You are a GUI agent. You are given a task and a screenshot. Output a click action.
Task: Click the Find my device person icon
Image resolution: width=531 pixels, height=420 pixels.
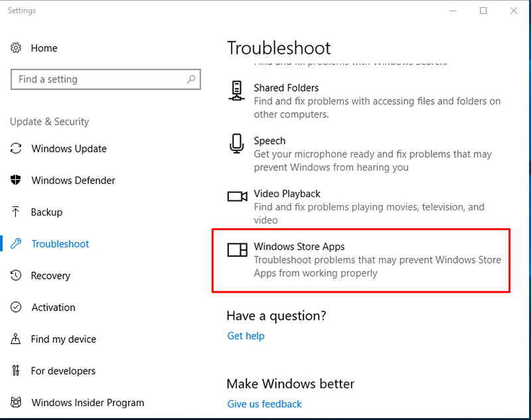click(15, 338)
